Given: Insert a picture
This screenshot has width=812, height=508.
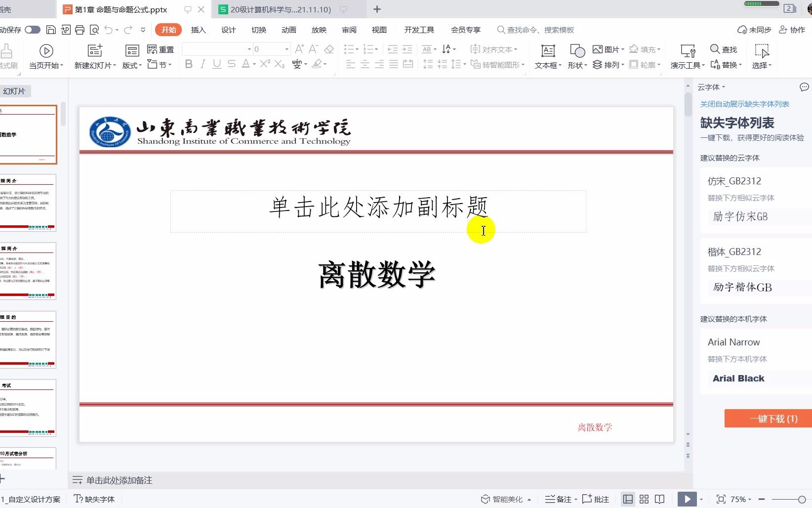Looking at the screenshot, I should coord(607,49).
